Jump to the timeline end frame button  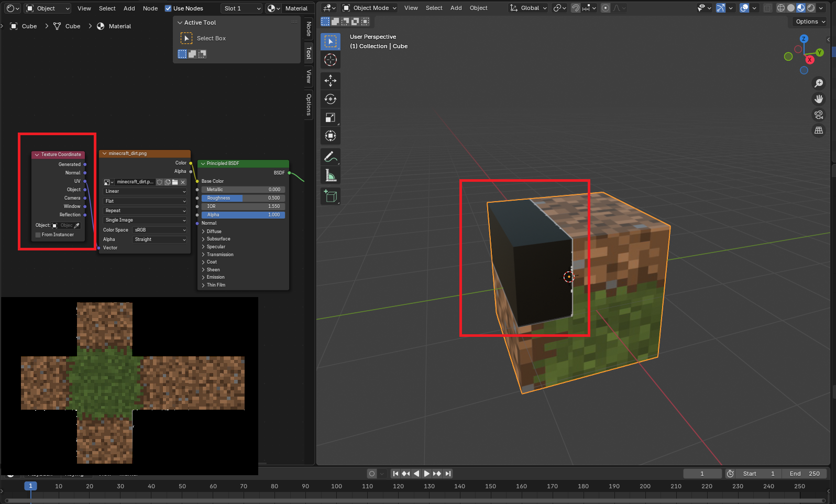tap(448, 474)
